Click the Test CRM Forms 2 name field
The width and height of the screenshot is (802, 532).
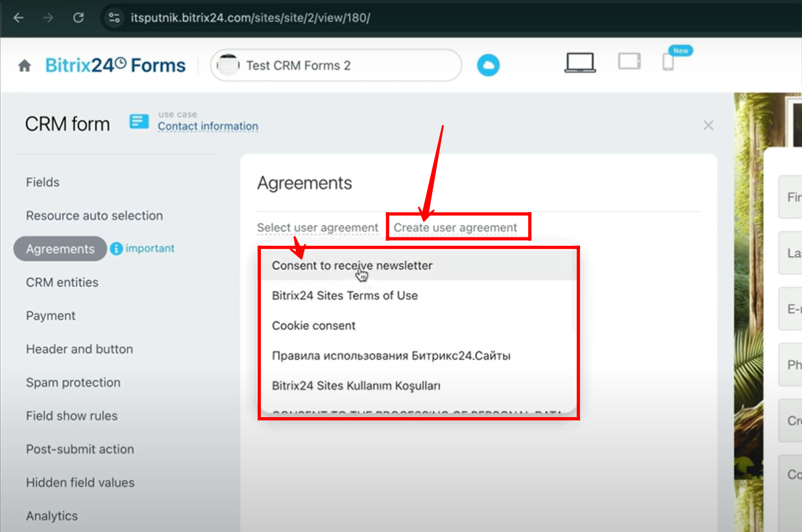pos(336,66)
